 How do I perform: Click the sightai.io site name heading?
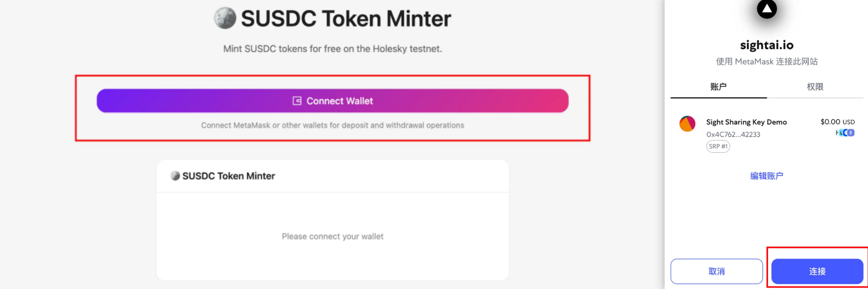click(x=767, y=45)
